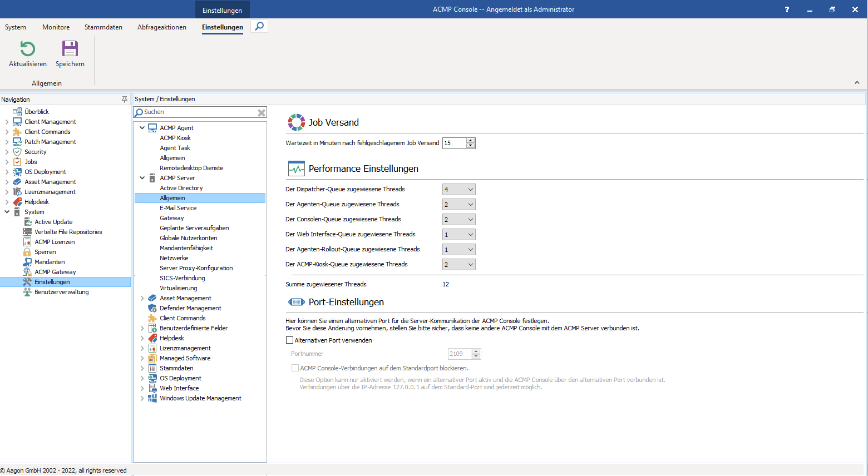
Task: Open the Mandanten icon
Action: [x=27, y=262]
